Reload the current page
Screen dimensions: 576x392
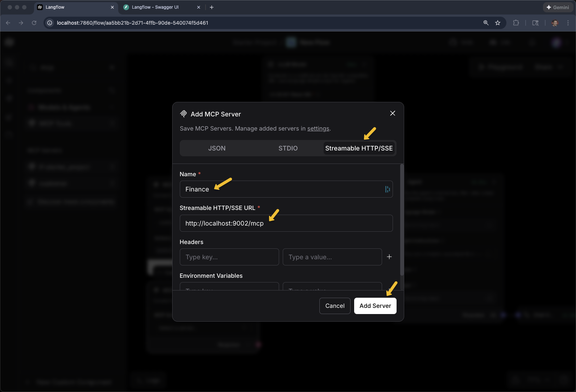pos(34,23)
